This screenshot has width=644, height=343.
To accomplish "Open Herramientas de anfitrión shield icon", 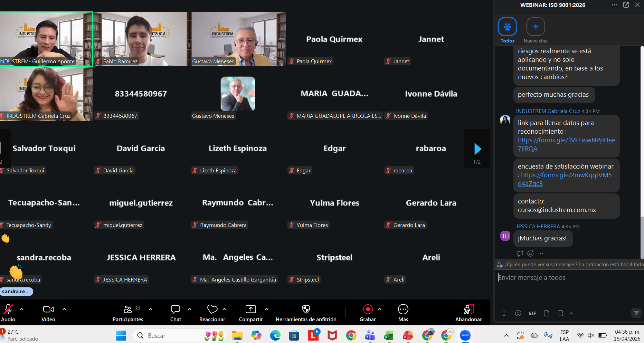I will 306,309.
